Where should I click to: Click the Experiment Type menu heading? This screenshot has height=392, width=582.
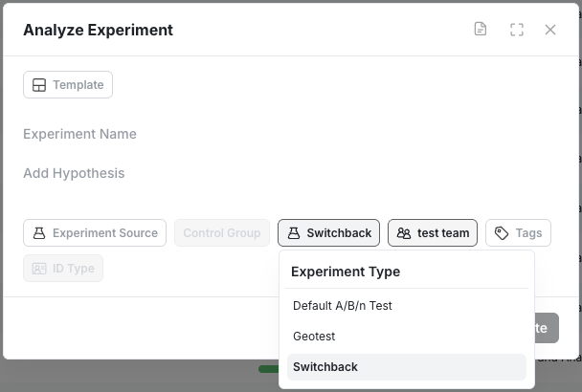point(346,272)
